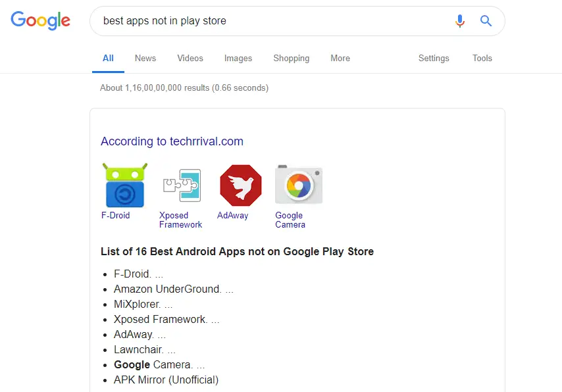562x392 pixels.
Task: Switch to the News tab
Action: pyautogui.click(x=145, y=58)
